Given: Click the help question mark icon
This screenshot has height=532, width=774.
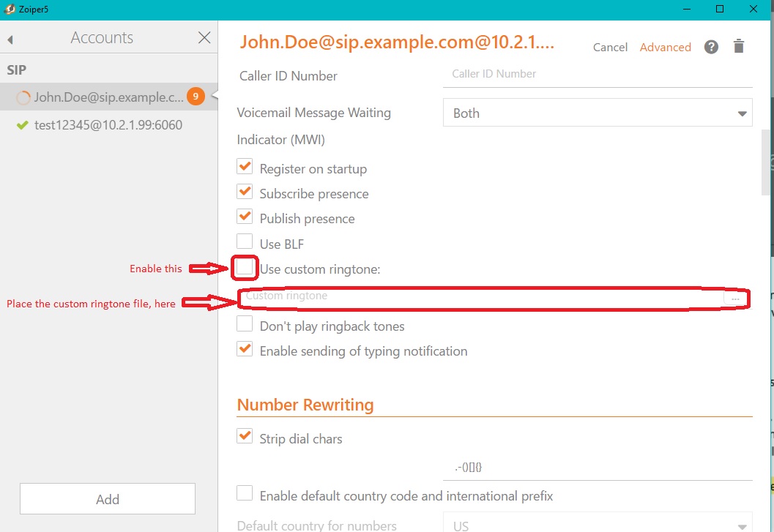Looking at the screenshot, I should (x=711, y=47).
